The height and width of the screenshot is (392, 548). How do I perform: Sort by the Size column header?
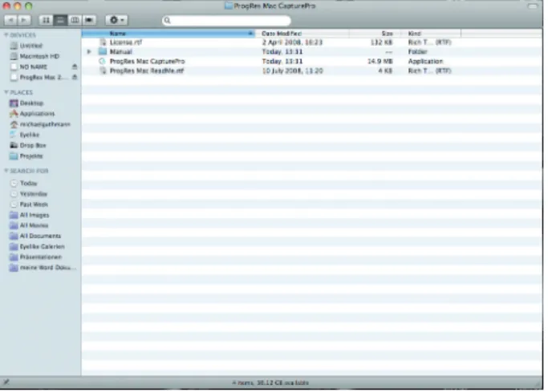coord(374,34)
